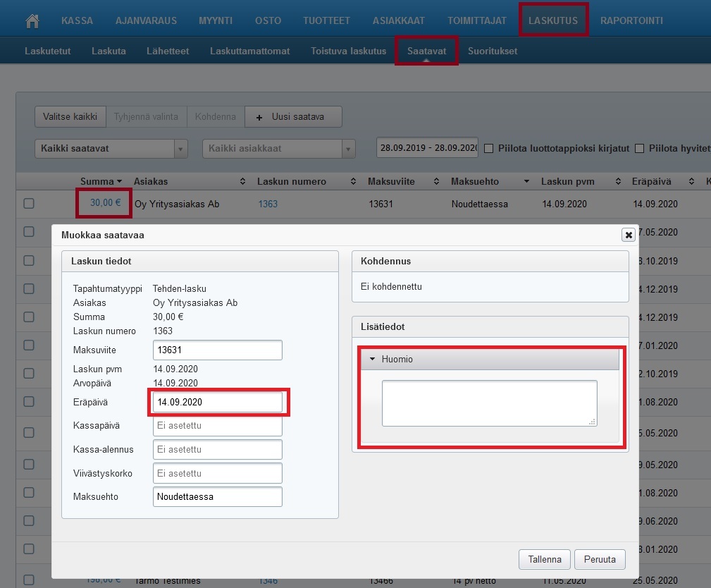The width and height of the screenshot is (711, 588).
Task: Click the plus icon on Uusi saatava
Action: (x=259, y=117)
